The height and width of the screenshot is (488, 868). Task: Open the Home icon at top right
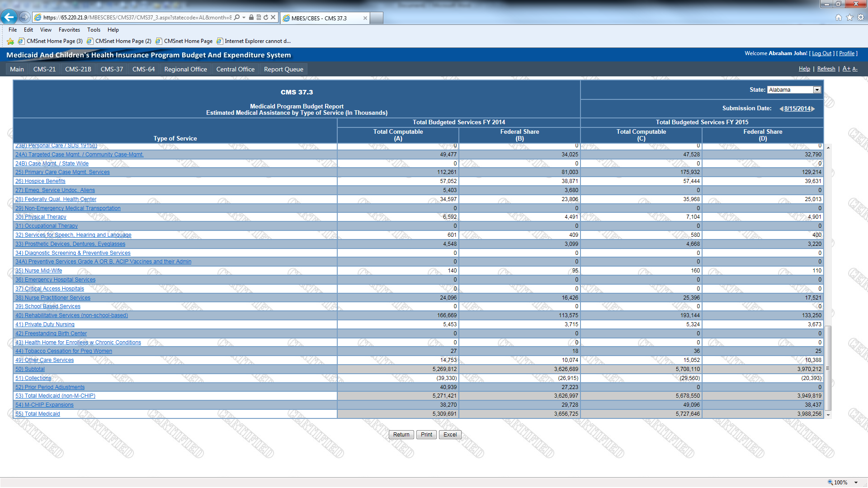tap(838, 17)
